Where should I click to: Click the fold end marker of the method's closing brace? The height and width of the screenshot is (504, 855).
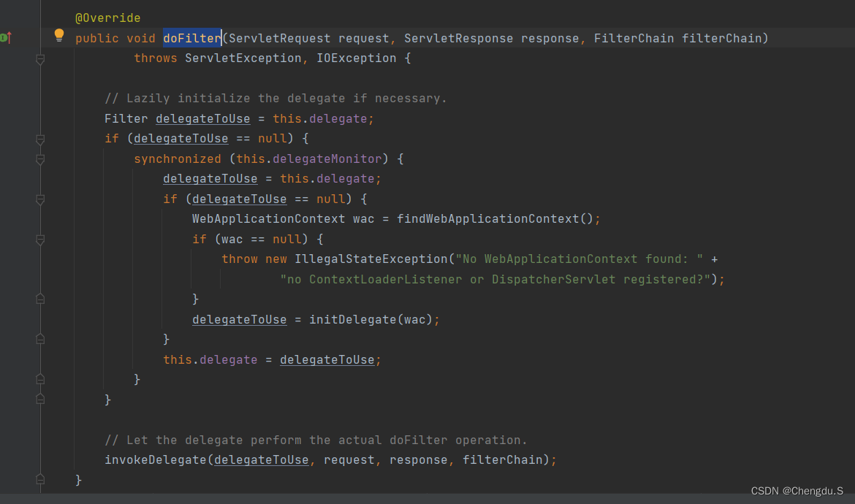click(40, 479)
